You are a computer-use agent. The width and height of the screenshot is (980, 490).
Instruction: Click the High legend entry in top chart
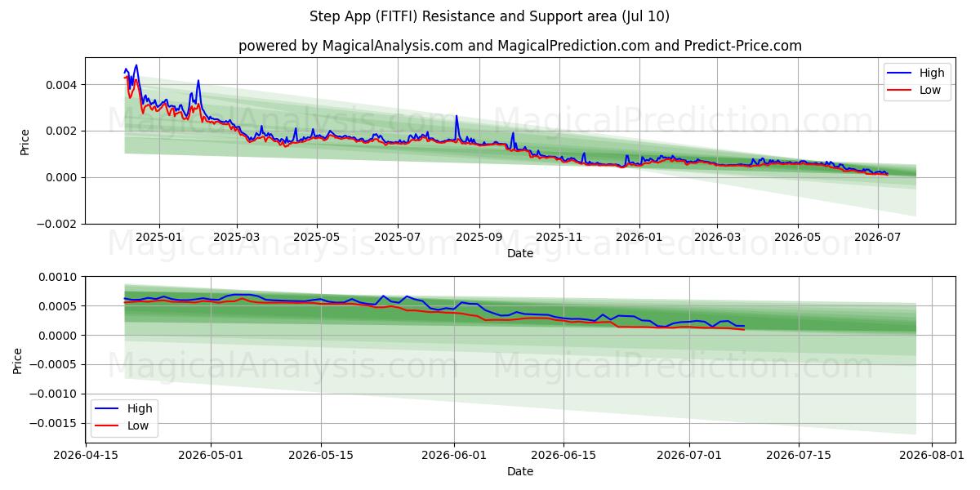[918, 73]
